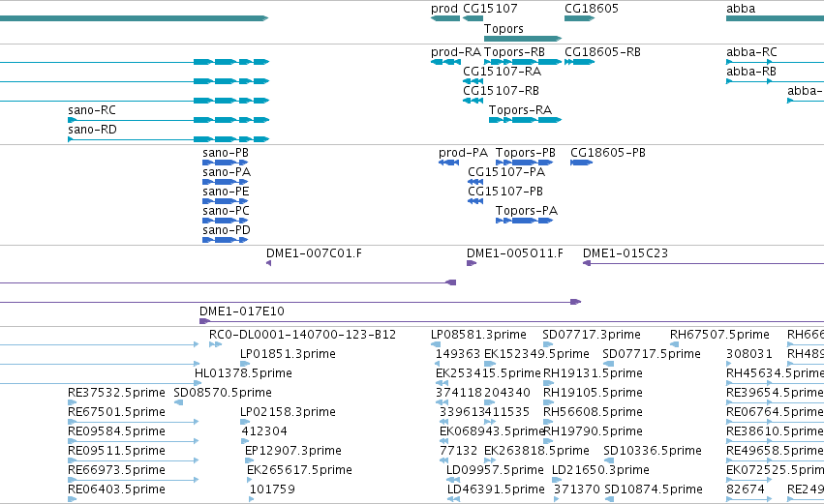Select EST LP08581.3prime
Image resolution: width=824 pixels, height=504 pixels.
click(436, 345)
